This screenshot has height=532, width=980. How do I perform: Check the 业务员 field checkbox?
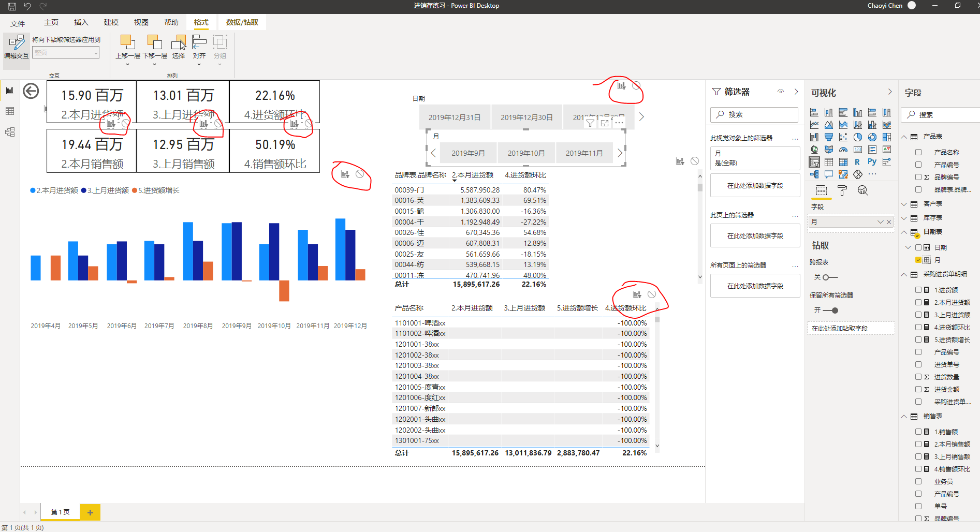918,481
